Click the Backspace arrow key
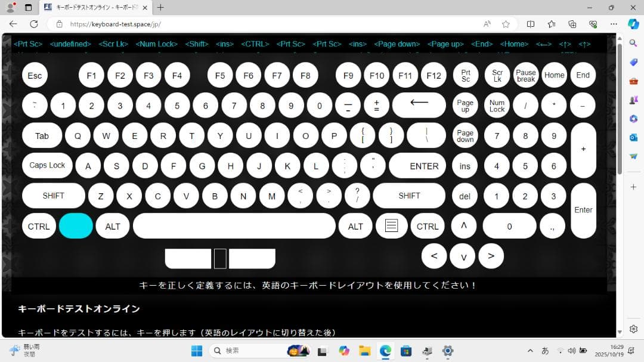This screenshot has width=644, height=362. [x=419, y=105]
